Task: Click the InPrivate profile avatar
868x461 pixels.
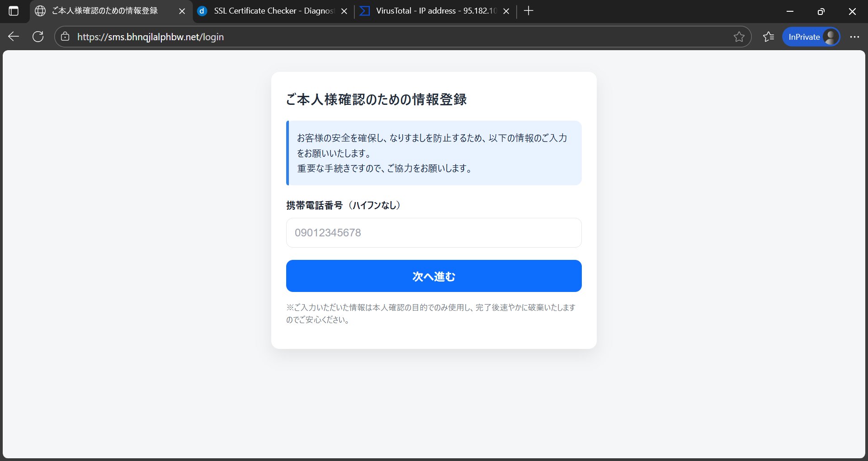Action: click(830, 37)
